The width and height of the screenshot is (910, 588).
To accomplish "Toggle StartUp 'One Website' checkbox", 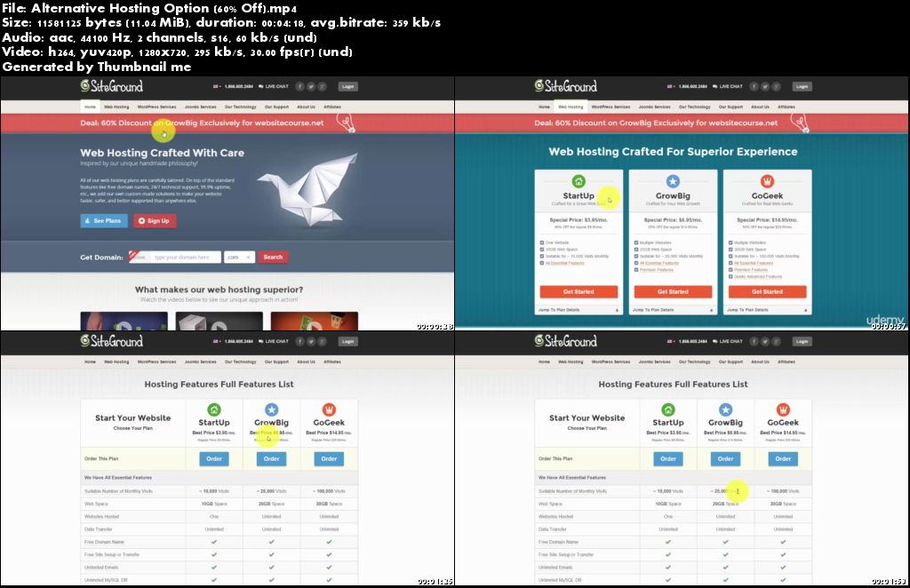I will tap(542, 242).
